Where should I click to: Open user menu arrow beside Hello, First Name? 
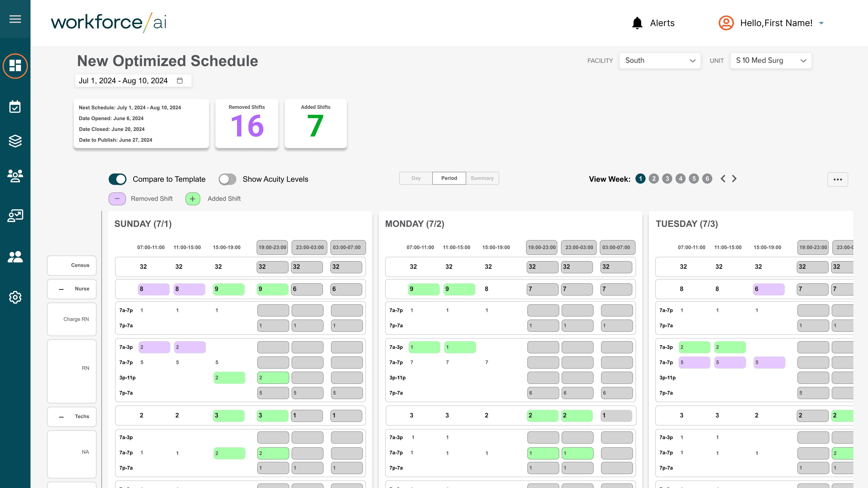coord(821,23)
